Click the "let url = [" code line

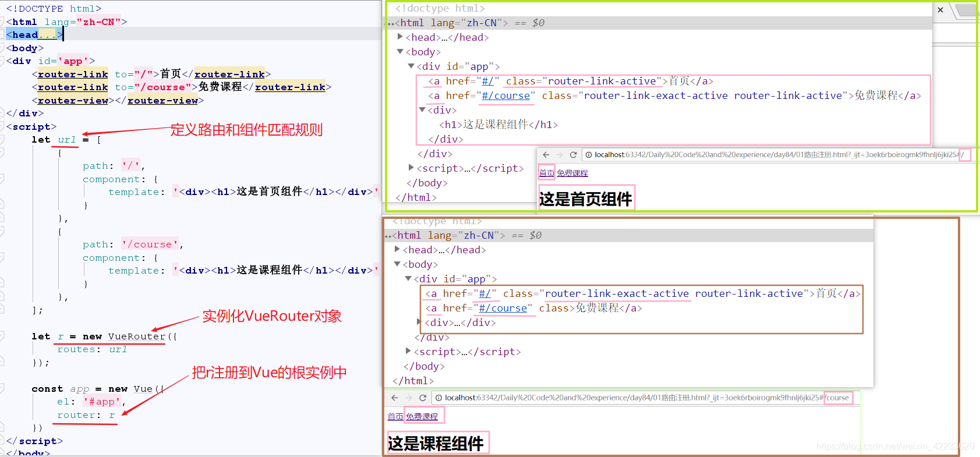(66, 140)
